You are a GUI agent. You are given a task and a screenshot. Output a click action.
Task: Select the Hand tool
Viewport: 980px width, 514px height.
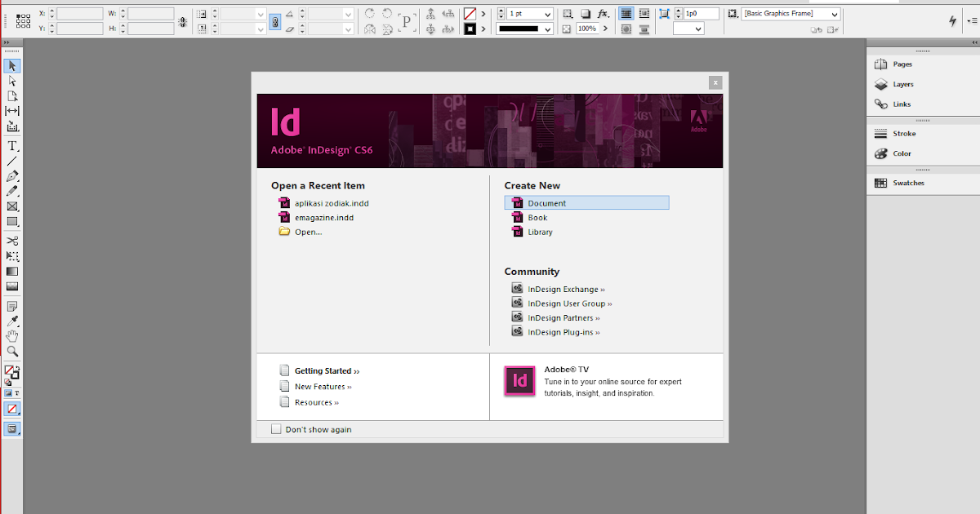point(12,336)
